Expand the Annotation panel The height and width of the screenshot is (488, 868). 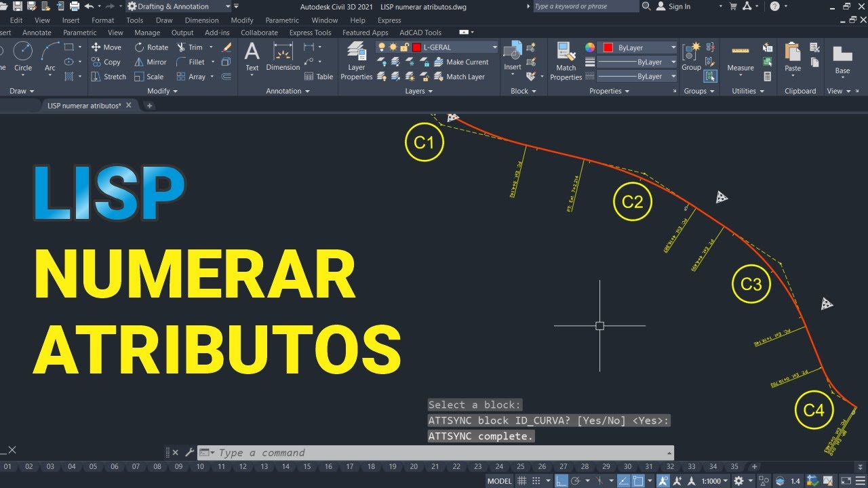(288, 91)
